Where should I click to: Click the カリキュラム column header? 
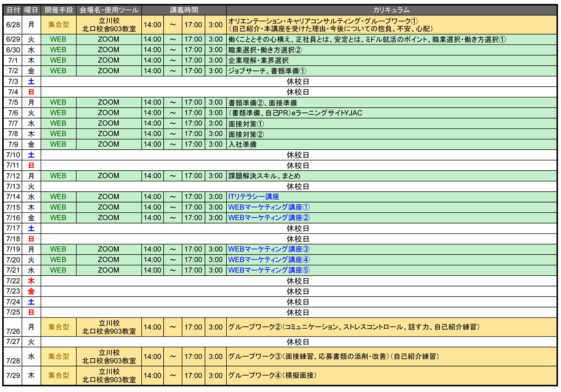click(391, 10)
